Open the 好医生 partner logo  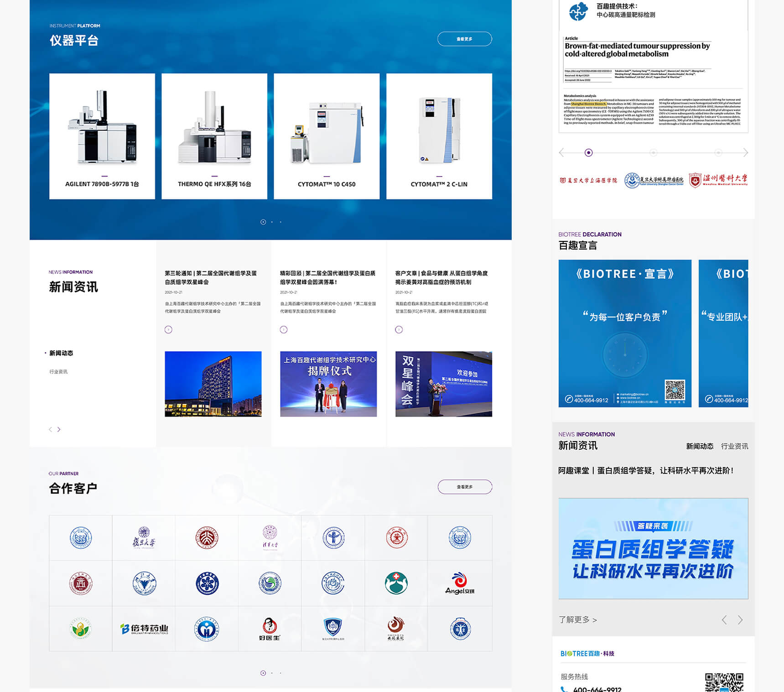click(x=270, y=629)
